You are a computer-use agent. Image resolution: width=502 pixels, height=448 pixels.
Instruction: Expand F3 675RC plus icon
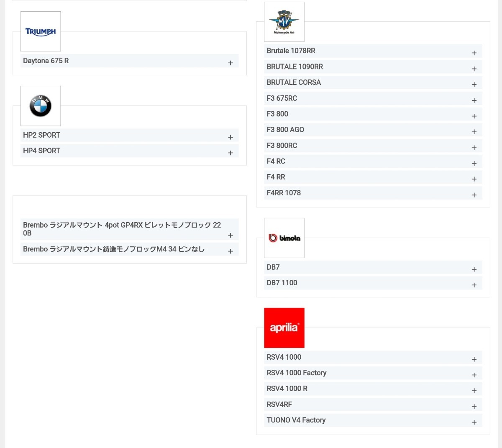pos(474,100)
